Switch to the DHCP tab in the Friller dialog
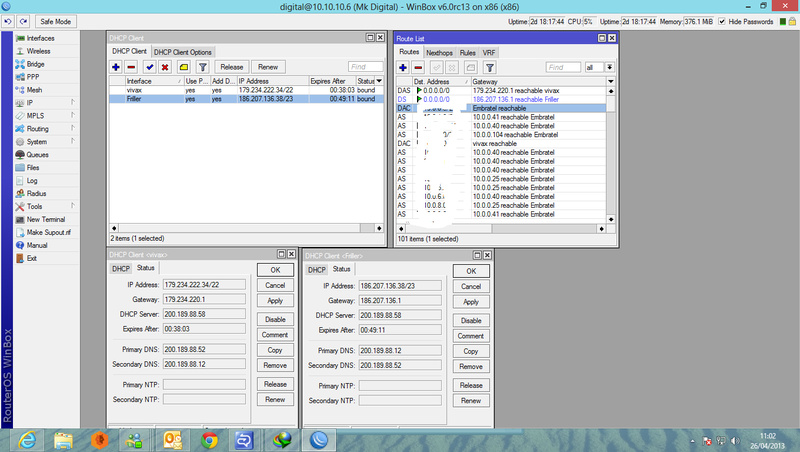 317,270
